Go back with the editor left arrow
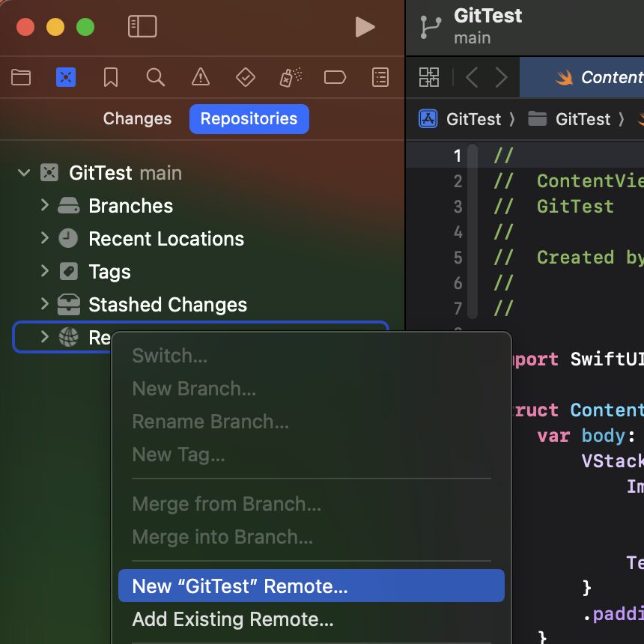This screenshot has height=644, width=644. click(472, 77)
